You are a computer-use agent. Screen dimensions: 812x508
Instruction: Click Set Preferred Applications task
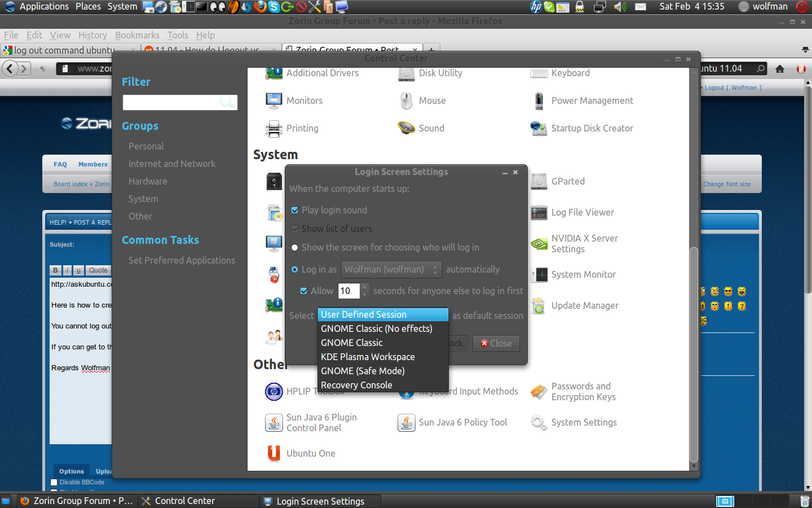tap(182, 260)
